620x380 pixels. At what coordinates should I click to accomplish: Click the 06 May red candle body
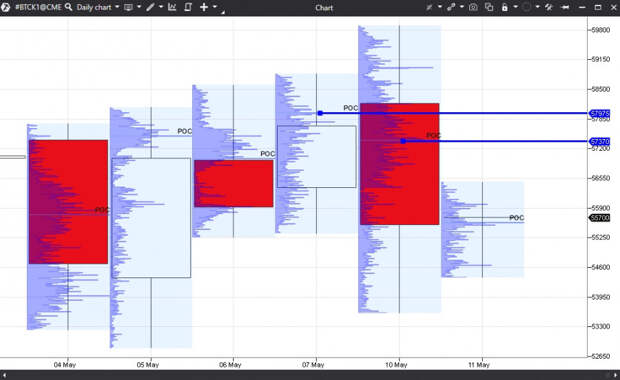click(234, 183)
